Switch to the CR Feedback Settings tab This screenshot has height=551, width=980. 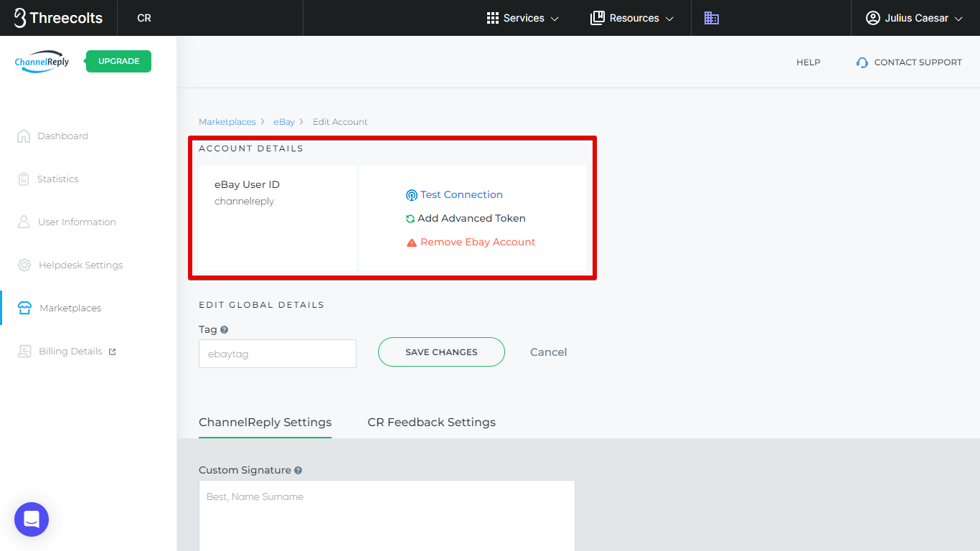pyautogui.click(x=431, y=422)
